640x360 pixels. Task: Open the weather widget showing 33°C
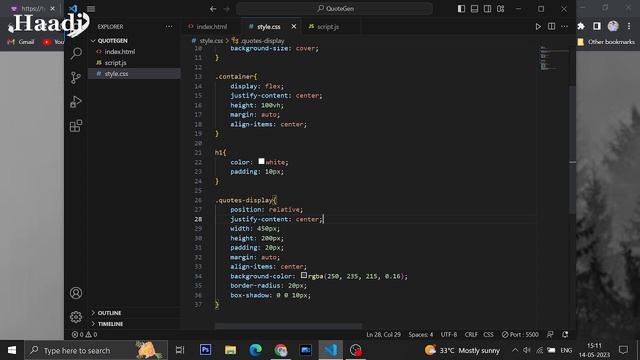(462, 350)
